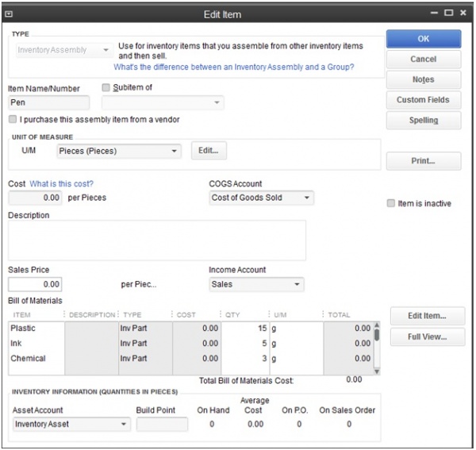Open Inventory Assembly vs Group help link

pos(233,67)
